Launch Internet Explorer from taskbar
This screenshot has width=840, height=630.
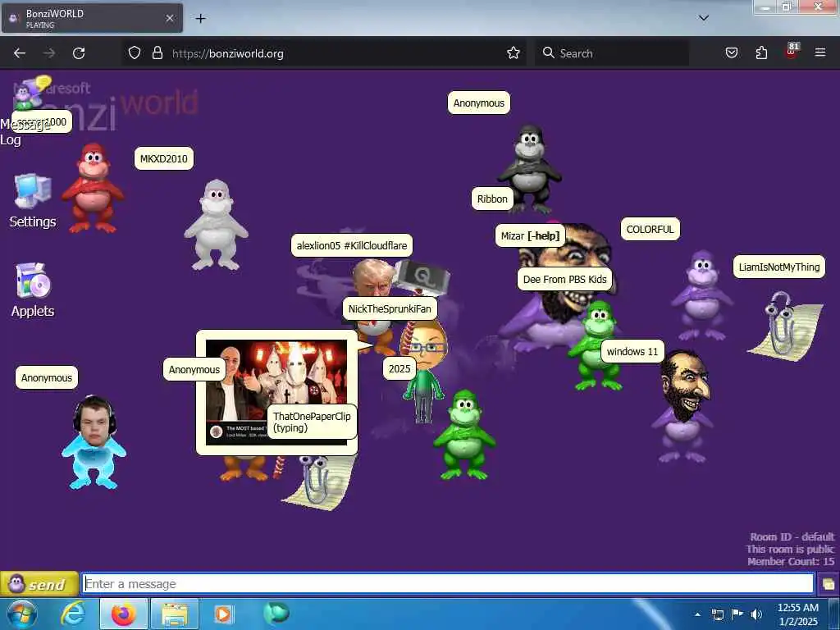pos(73,614)
